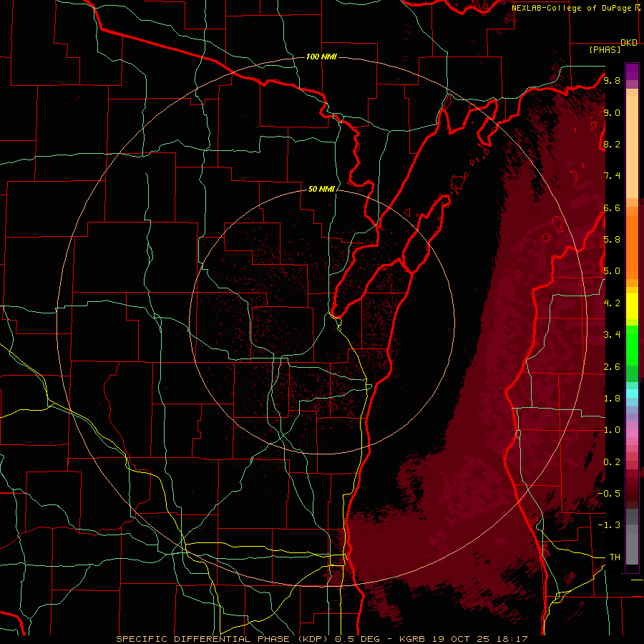Viewport: 644px width, 644px height.
Task: Click the 7.4 scale value
Action: [x=612, y=176]
